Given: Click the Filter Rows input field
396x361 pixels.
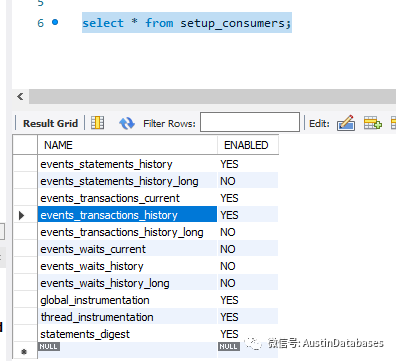Looking at the screenshot, I should (250, 122).
